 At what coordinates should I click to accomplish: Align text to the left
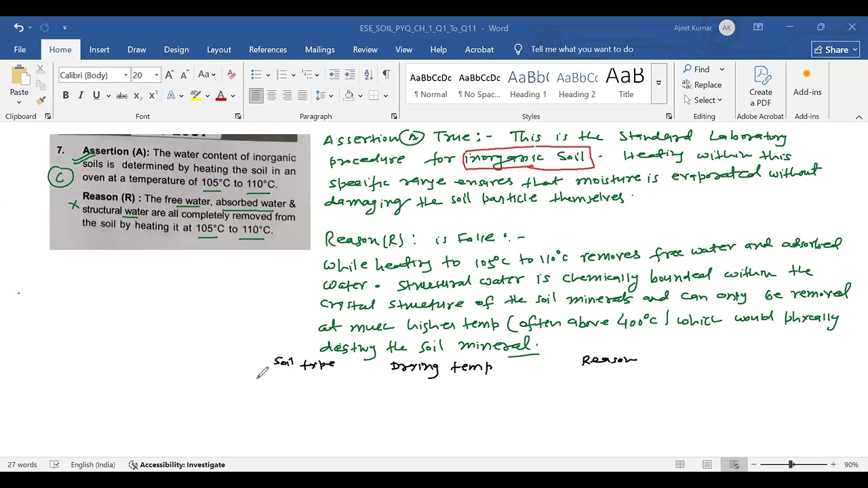point(256,96)
